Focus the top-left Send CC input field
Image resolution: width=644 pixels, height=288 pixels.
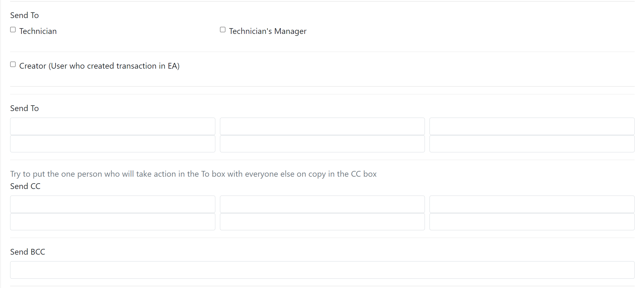[x=113, y=204]
